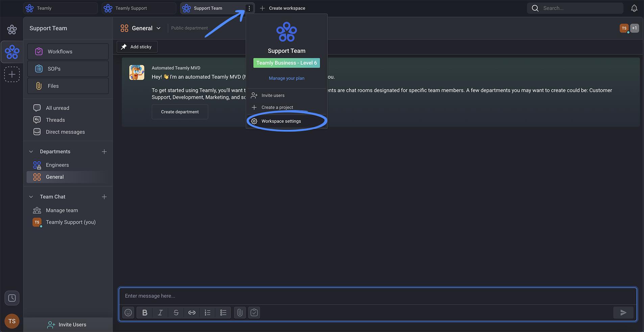Viewport: 644px width, 332px height.
Task: Click Create workspace
Action: (282, 8)
